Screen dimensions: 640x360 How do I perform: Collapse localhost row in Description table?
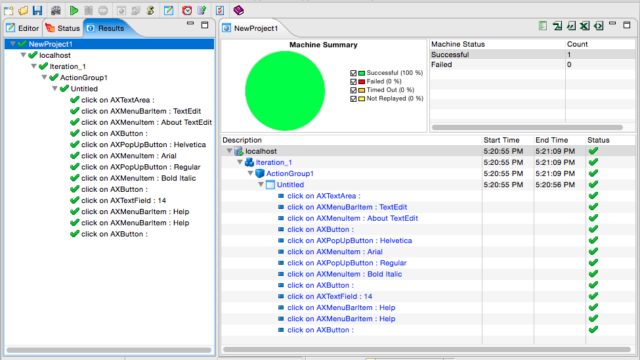[x=229, y=151]
